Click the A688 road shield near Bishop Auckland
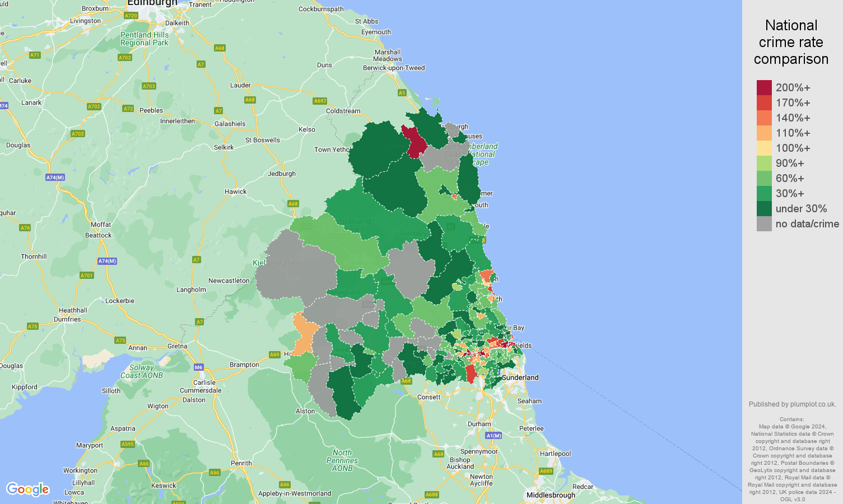The width and height of the screenshot is (843, 504). [432, 494]
